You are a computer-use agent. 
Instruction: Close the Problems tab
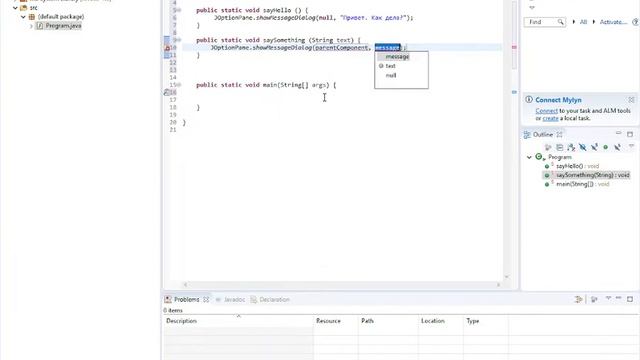pyautogui.click(x=206, y=300)
